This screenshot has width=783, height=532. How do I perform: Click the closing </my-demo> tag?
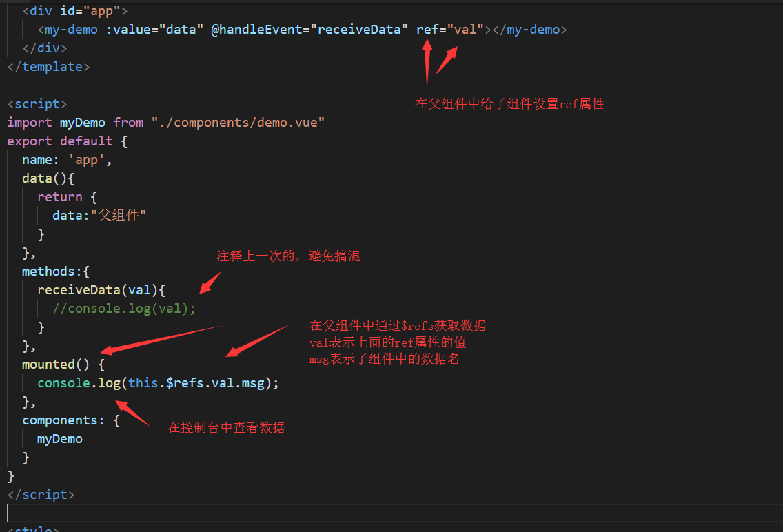click(530, 30)
